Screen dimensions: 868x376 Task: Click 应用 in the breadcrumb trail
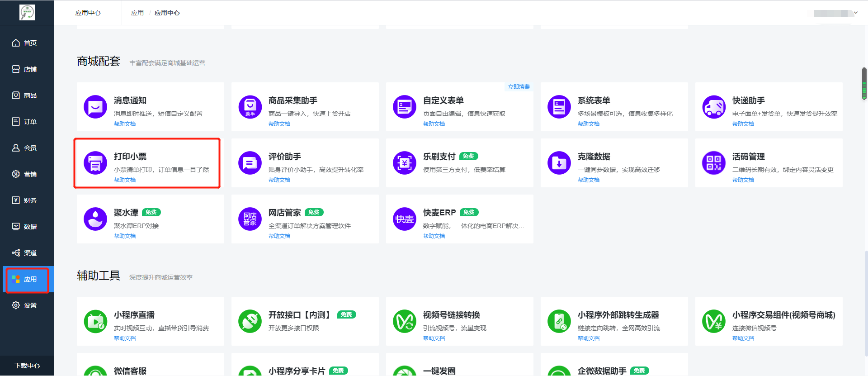click(137, 13)
